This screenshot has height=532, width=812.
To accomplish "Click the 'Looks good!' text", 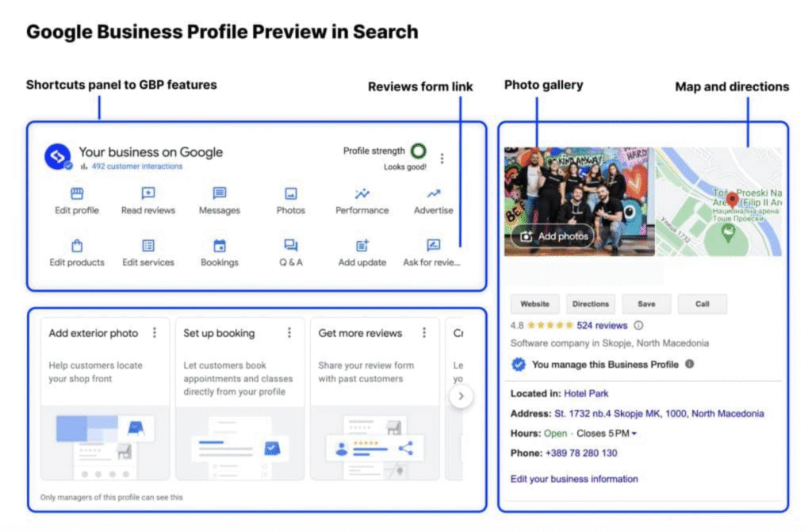I will click(x=405, y=166).
